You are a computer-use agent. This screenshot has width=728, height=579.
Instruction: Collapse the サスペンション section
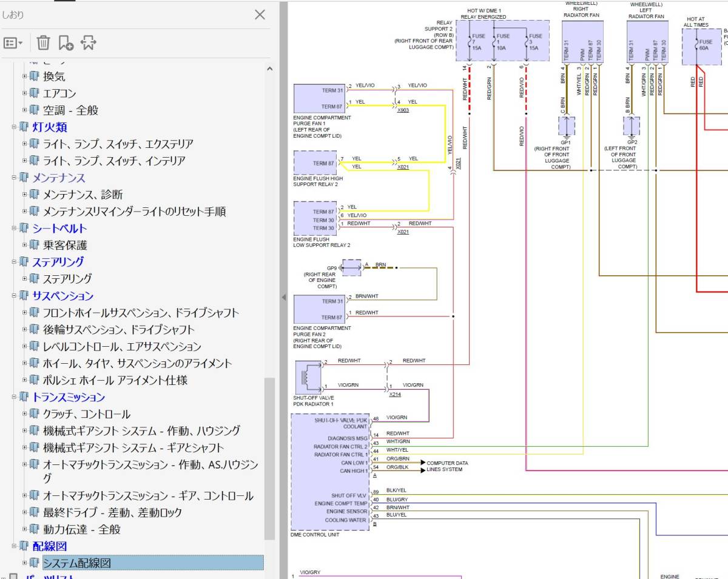pos(14,296)
